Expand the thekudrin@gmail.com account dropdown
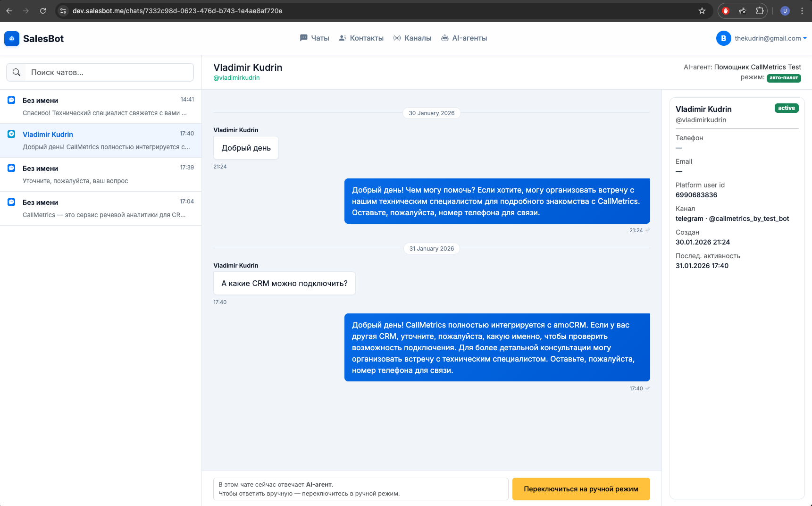This screenshot has width=812, height=506. click(x=770, y=38)
